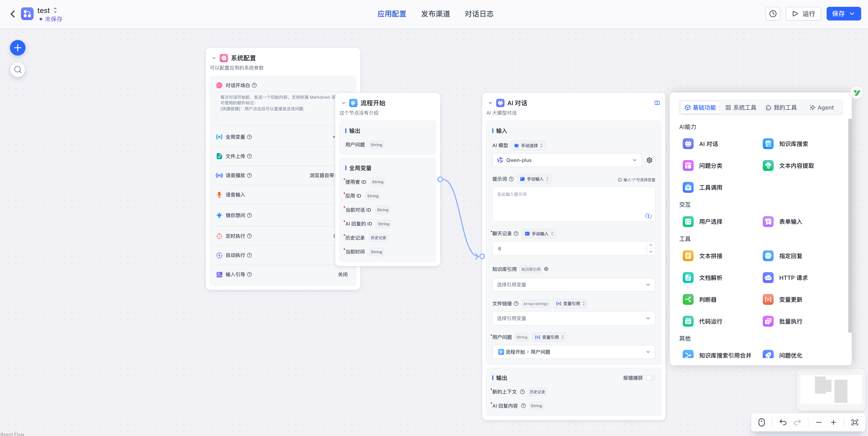The width and height of the screenshot is (868, 436).
Task: Click the blue plus add-node button
Action: click(18, 48)
